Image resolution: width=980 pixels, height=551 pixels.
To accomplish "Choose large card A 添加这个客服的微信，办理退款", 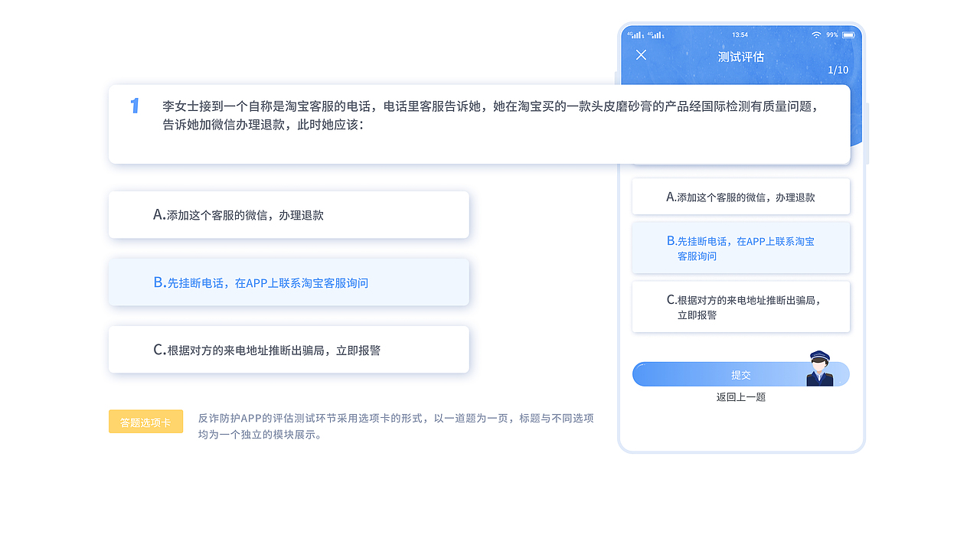I will point(289,215).
